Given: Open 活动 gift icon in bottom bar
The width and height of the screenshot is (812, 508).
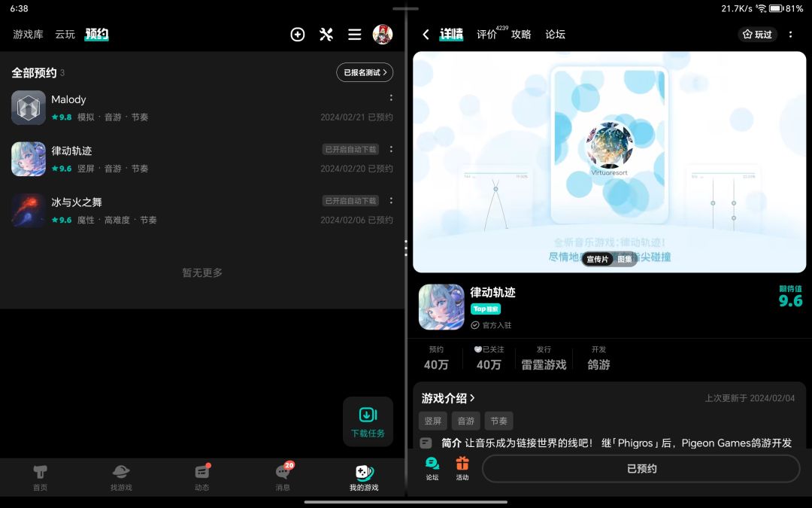Looking at the screenshot, I should (x=462, y=469).
